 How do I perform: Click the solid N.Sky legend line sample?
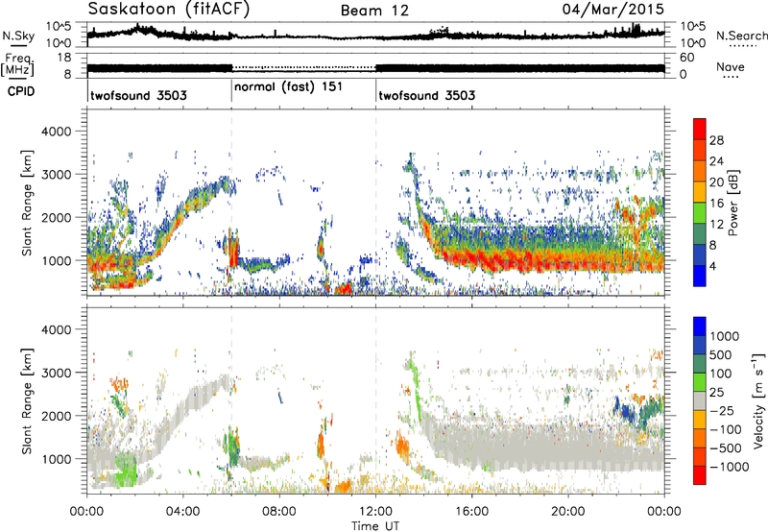tap(18, 46)
